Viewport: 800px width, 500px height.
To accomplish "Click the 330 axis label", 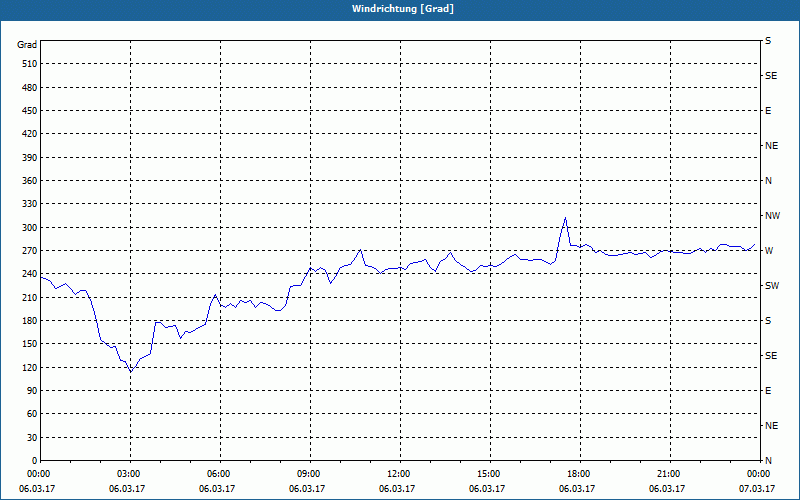I will (x=30, y=204).
